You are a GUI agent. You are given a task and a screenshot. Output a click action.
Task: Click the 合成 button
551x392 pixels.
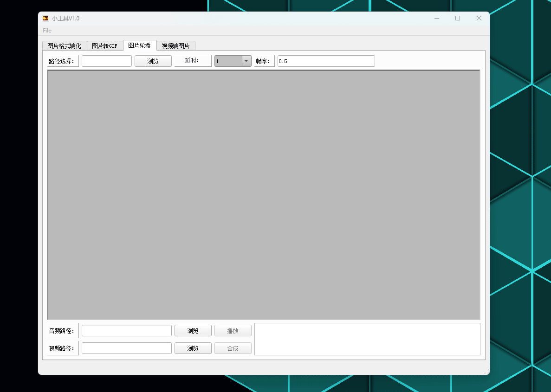point(233,348)
